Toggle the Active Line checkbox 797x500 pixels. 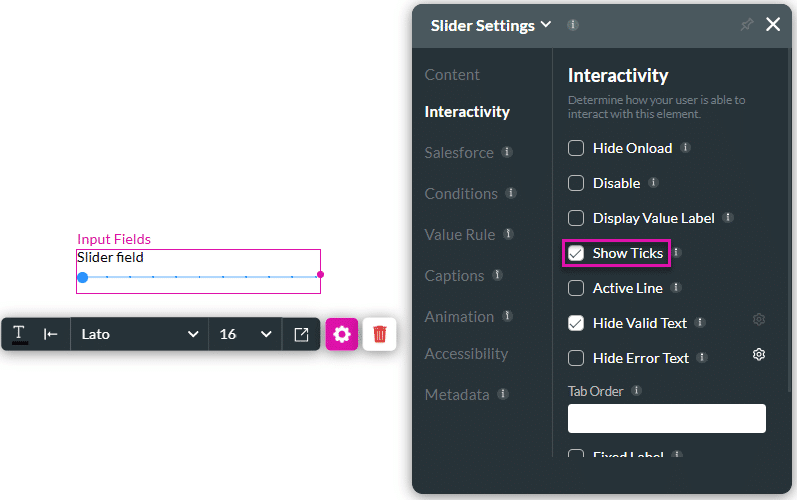576,288
